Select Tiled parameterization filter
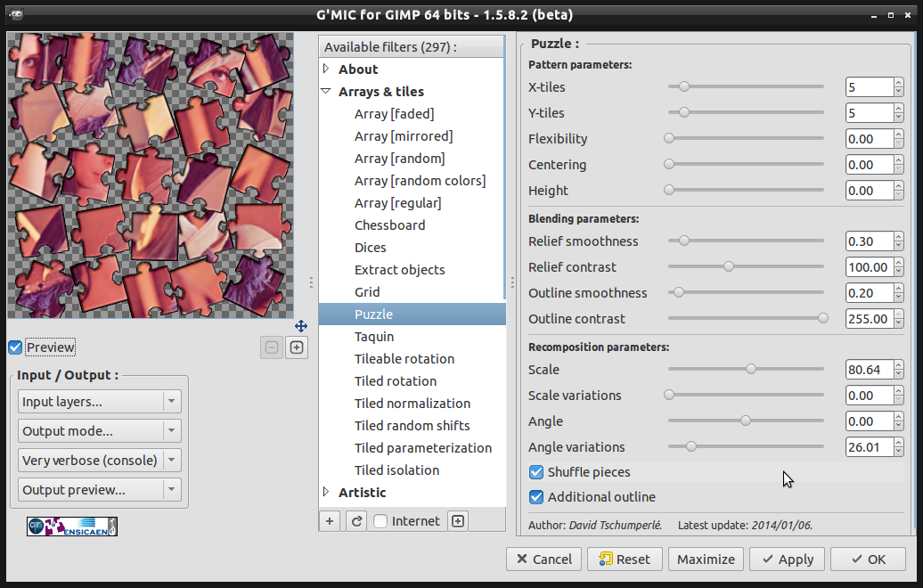The width and height of the screenshot is (923, 588). 422,448
